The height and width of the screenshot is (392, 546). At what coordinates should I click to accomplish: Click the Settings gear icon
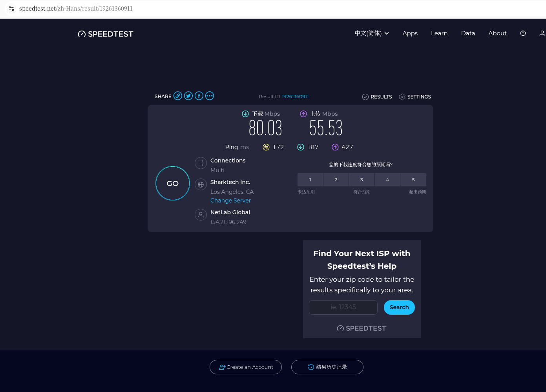click(x=402, y=97)
